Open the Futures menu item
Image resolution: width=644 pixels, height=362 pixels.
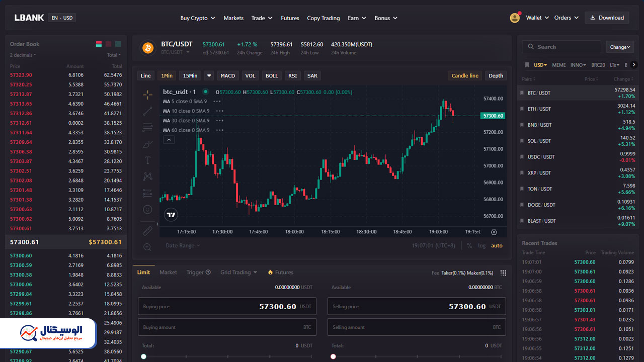[x=290, y=18]
